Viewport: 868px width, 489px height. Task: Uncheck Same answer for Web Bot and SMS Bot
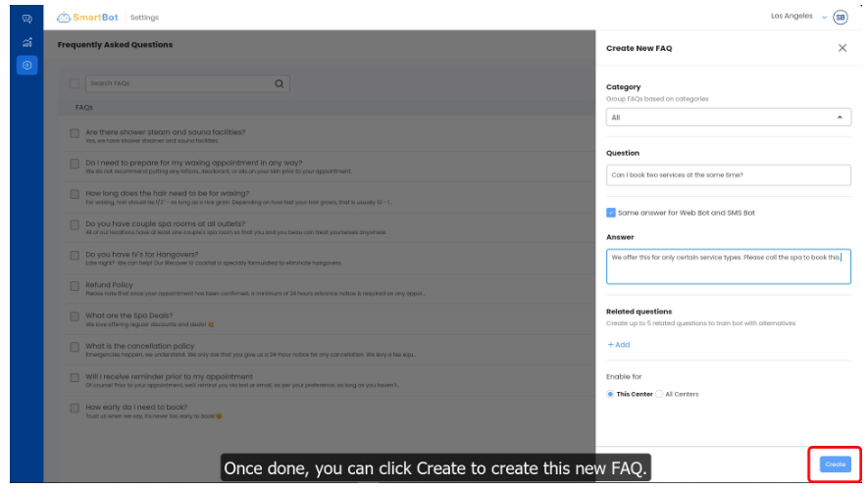pos(611,213)
